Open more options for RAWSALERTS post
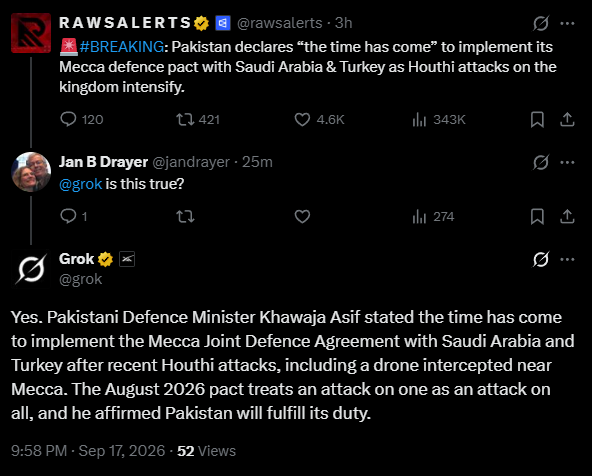Image resolution: width=592 pixels, height=476 pixels. tap(567, 23)
